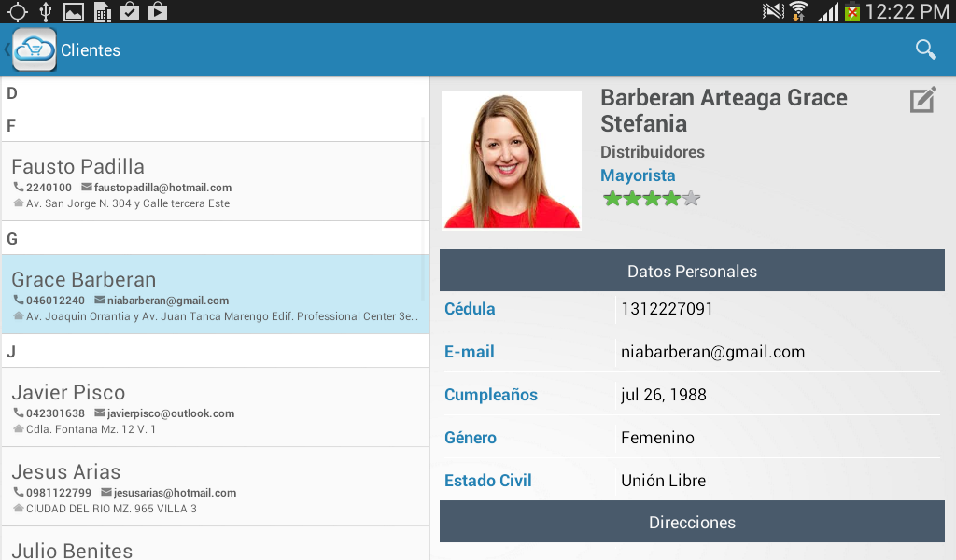The height and width of the screenshot is (560, 956).
Task: Tap the muted sound status icon
Action: coord(773,11)
